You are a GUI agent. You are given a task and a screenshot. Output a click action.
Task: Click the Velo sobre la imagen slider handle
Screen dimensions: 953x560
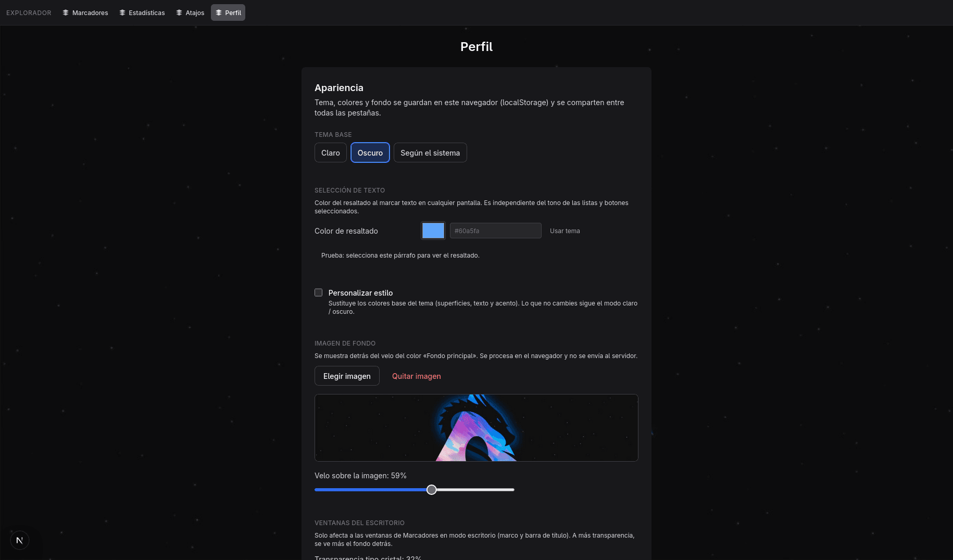tap(432, 490)
